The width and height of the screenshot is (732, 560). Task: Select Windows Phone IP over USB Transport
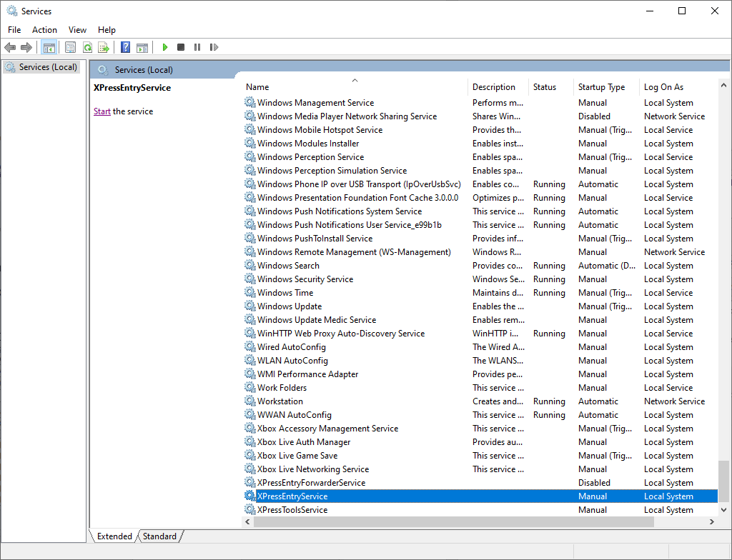480,184
